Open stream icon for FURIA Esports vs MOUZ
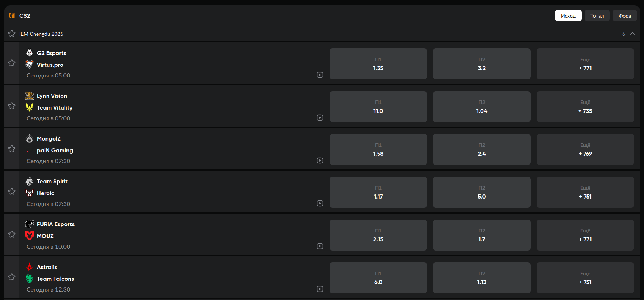Viewport: 644px width, 300px height. [x=320, y=246]
